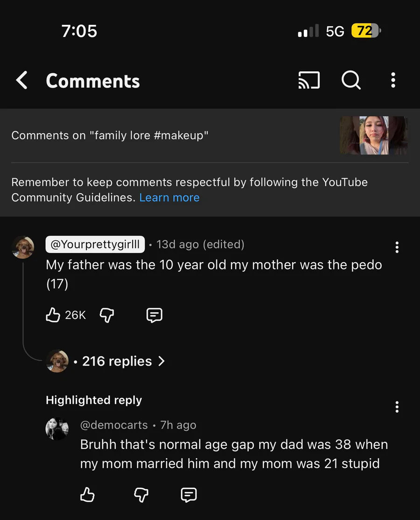
Task: Expand the 216 replies thread
Action: tap(117, 361)
